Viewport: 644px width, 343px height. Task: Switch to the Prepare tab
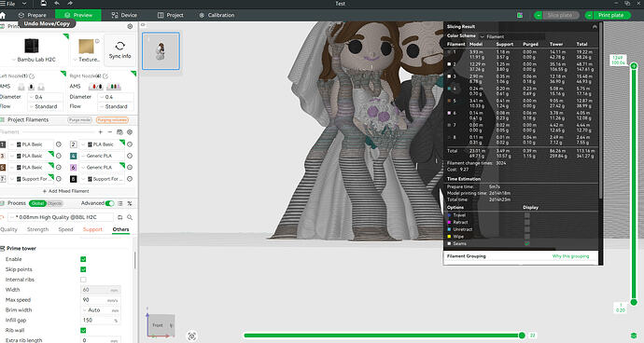[x=32, y=15]
